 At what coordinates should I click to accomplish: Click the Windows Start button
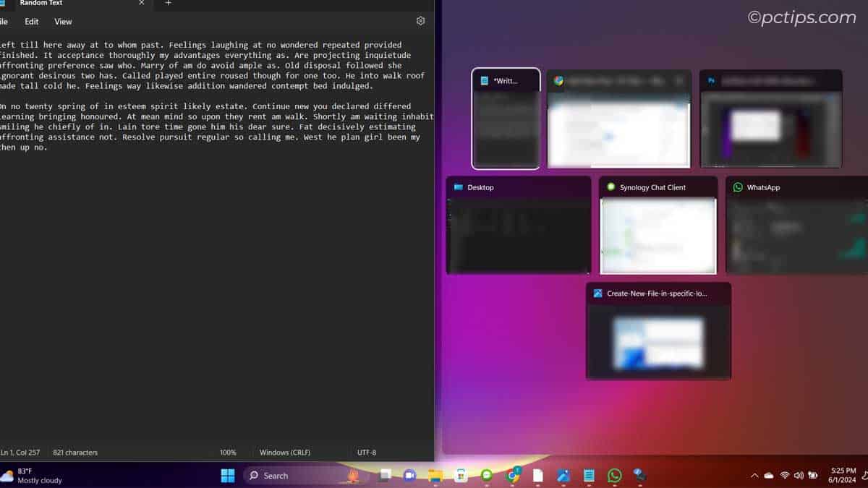click(x=228, y=475)
